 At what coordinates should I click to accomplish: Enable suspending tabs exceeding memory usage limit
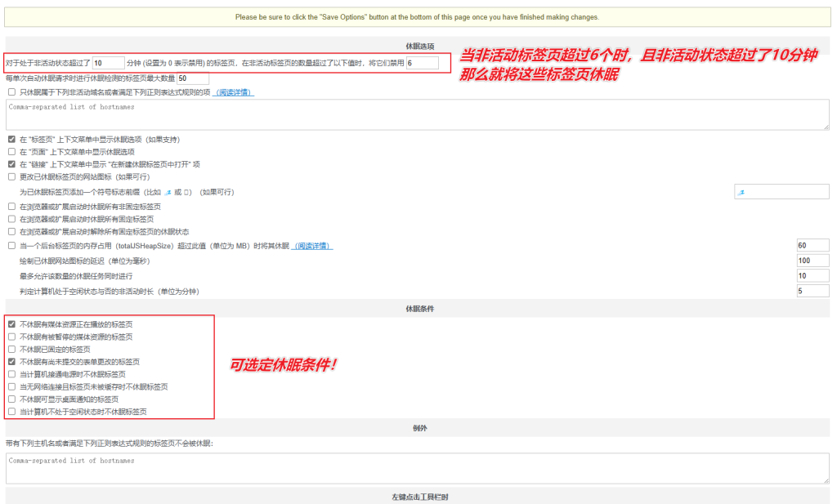(11, 246)
